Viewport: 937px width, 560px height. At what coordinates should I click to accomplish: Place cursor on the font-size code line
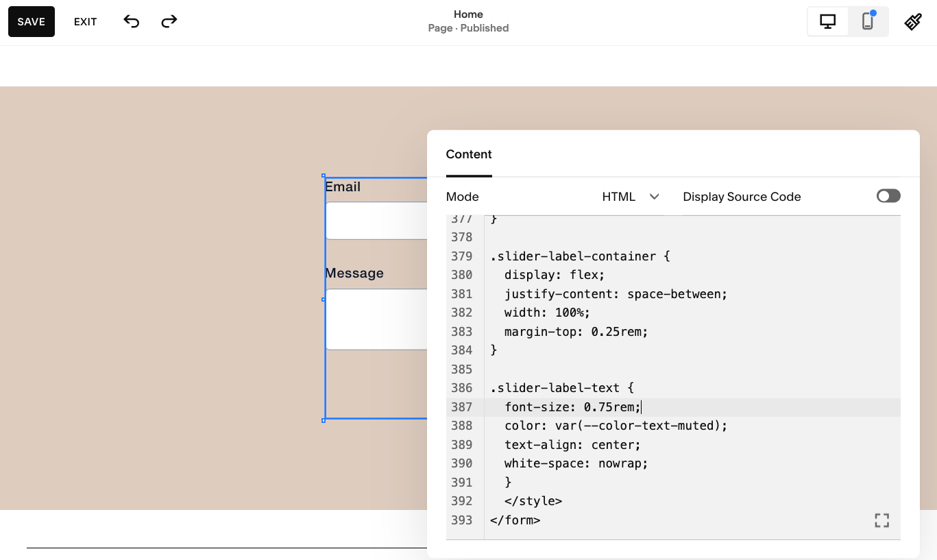[x=572, y=406]
